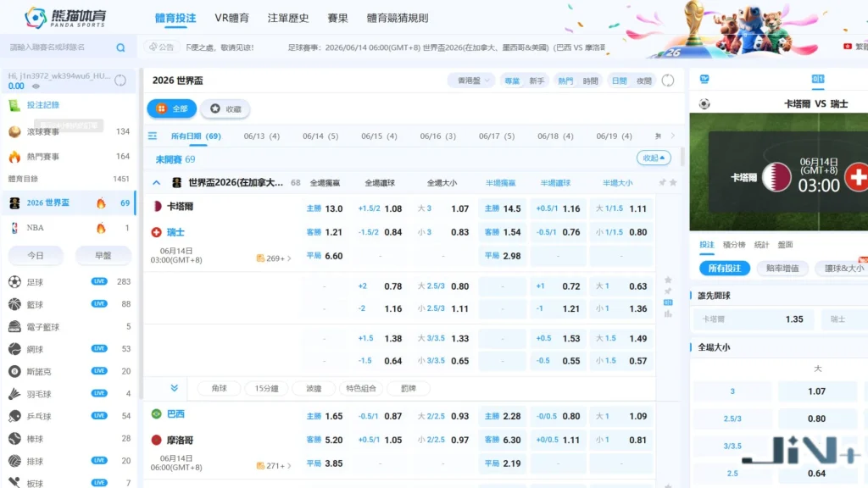Toggle balance visibility eye icon

coord(36,86)
